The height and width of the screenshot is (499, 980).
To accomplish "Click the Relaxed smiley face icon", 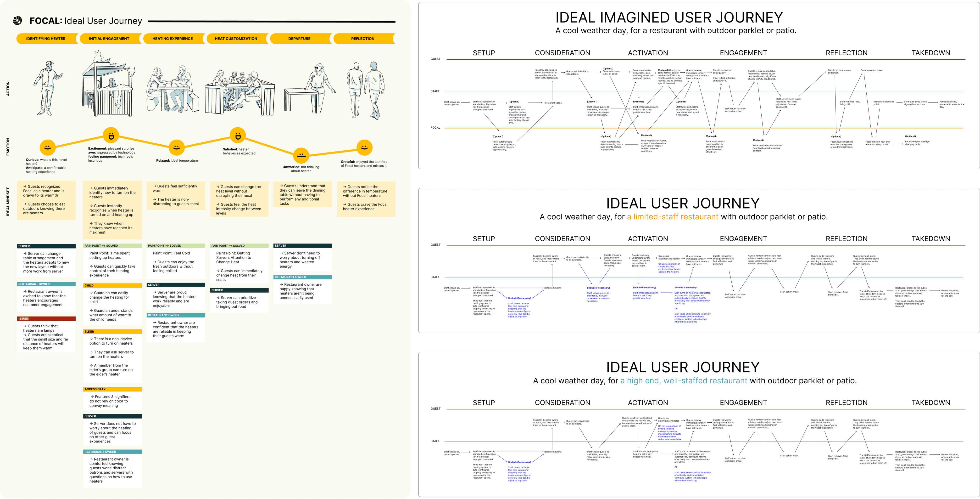I will [177, 147].
